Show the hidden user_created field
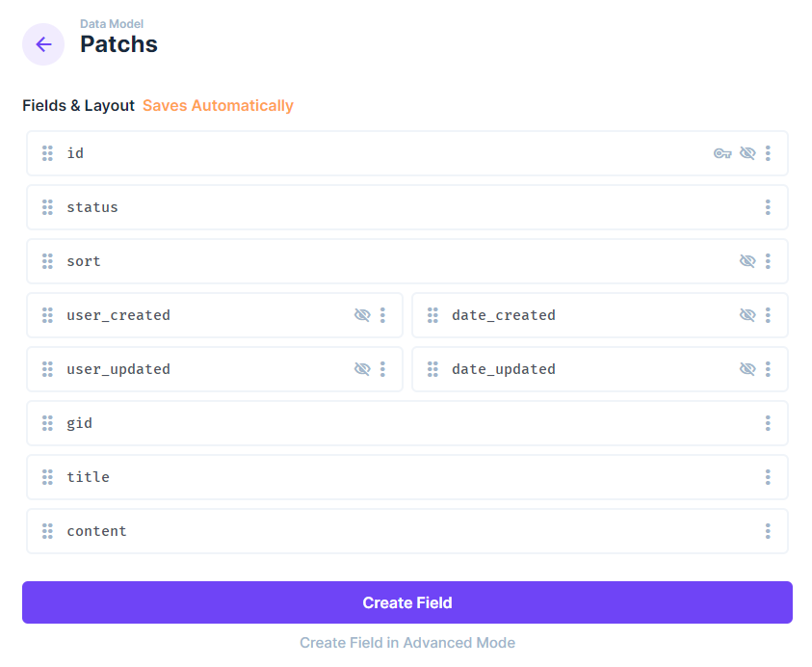 362,315
